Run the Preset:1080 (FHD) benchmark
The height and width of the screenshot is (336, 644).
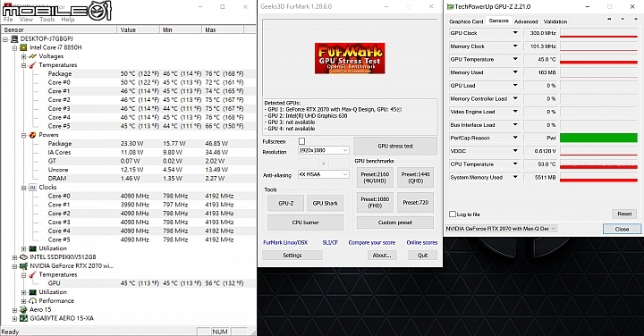(x=375, y=202)
